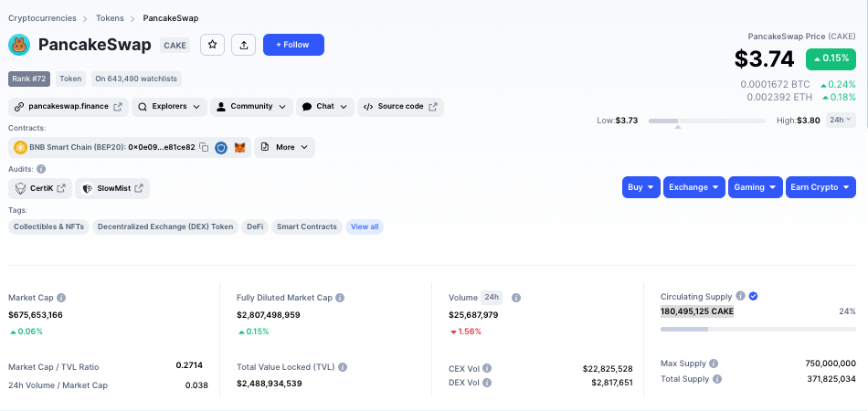Click external link icon next to Source code
The image size is (868, 411).
pos(433,107)
